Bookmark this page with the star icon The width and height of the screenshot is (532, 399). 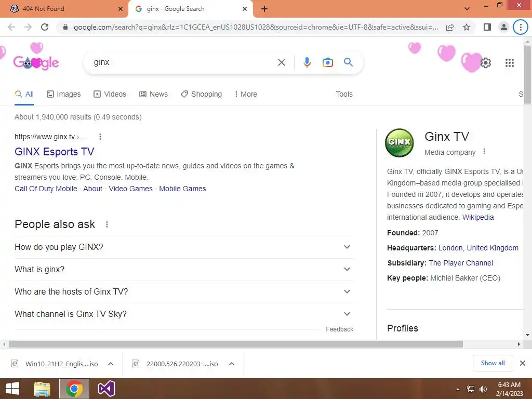[467, 27]
